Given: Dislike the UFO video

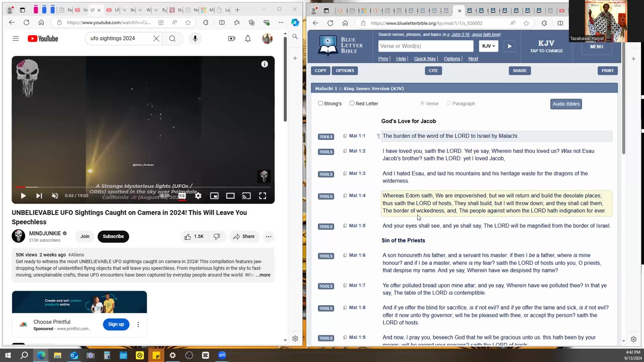Looking at the screenshot, I should click(x=217, y=236).
